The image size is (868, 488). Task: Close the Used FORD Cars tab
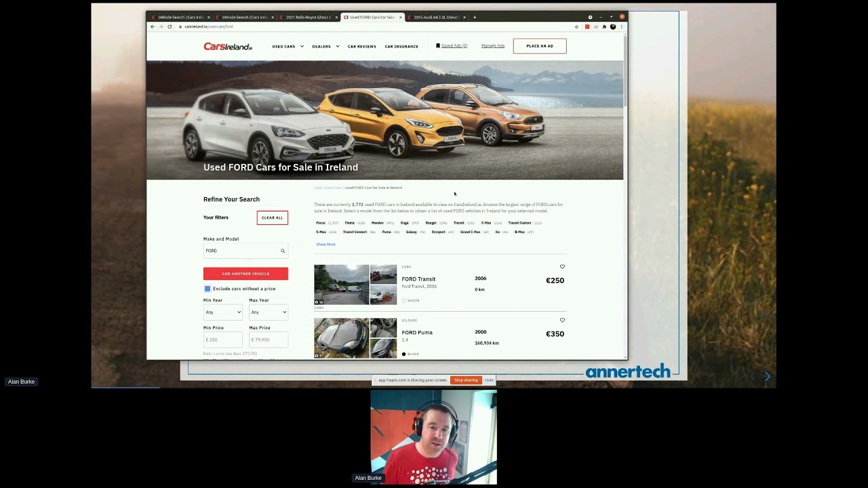(x=401, y=17)
